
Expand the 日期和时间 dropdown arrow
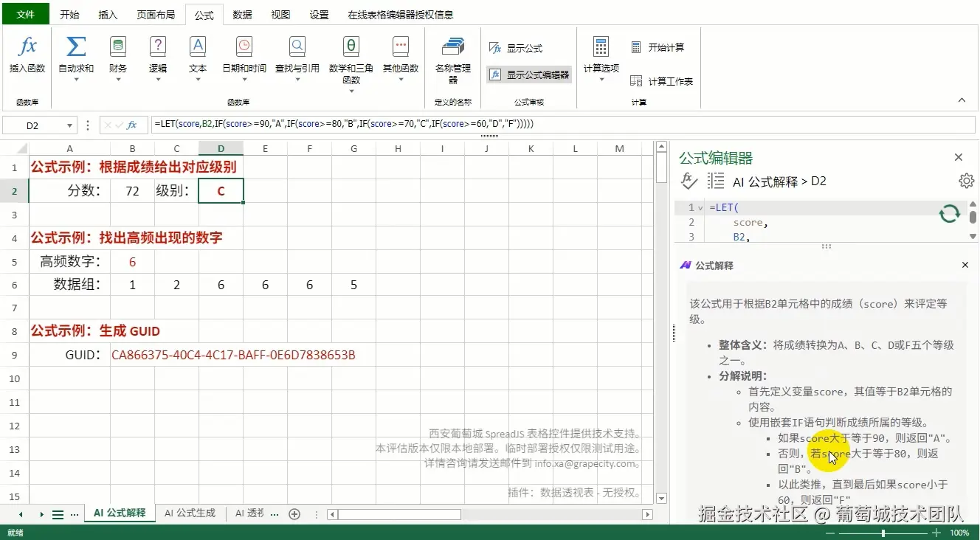click(244, 80)
